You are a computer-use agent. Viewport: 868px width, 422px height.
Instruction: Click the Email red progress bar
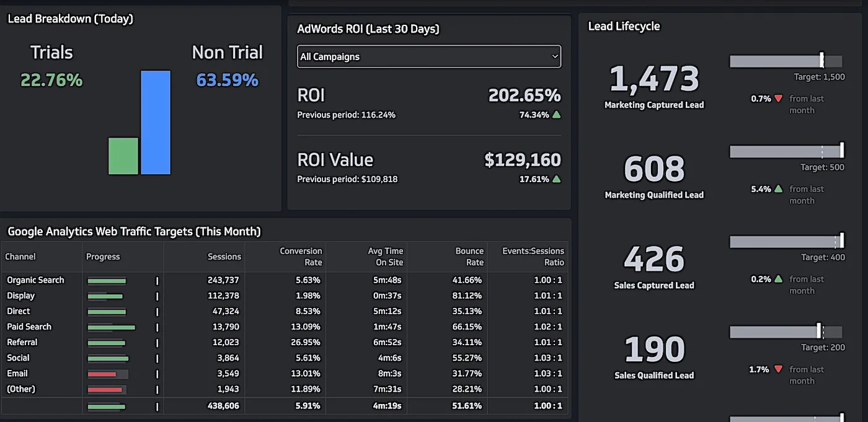(102, 374)
